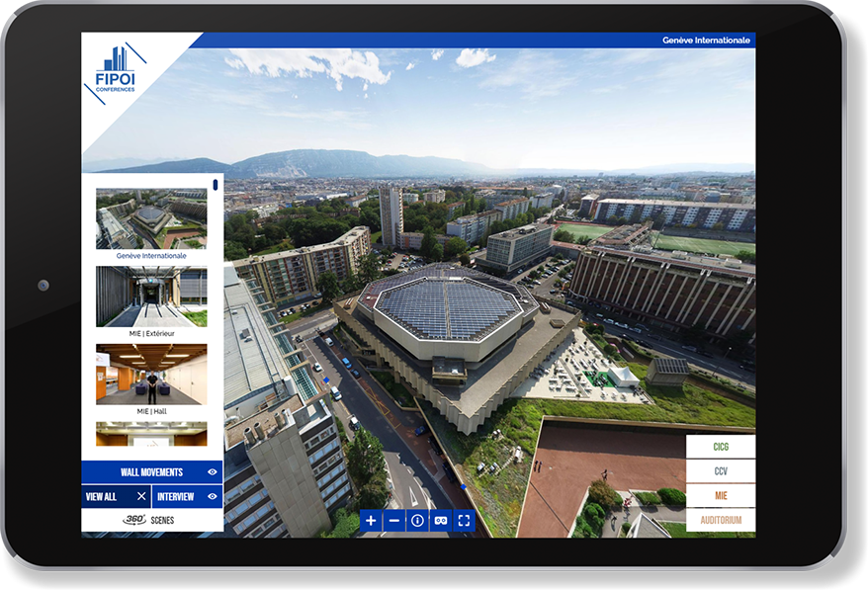Toggle Wall Movements eye visibility

(x=213, y=472)
